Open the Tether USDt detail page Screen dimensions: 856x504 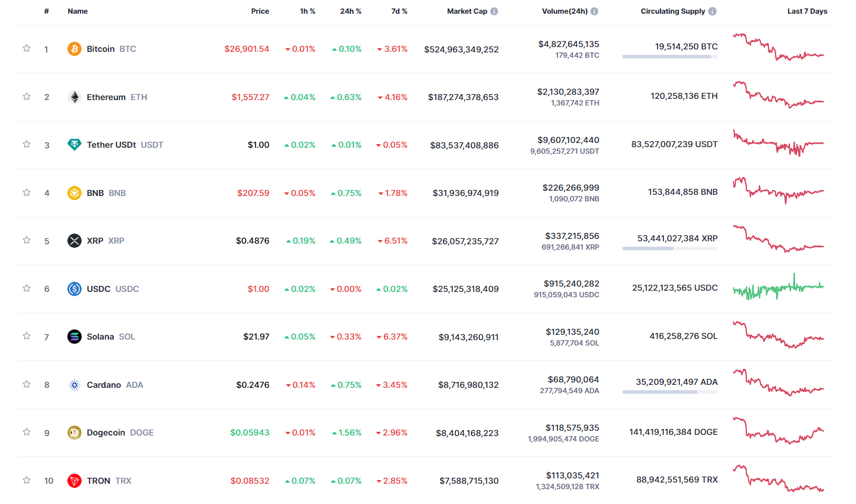pos(125,145)
